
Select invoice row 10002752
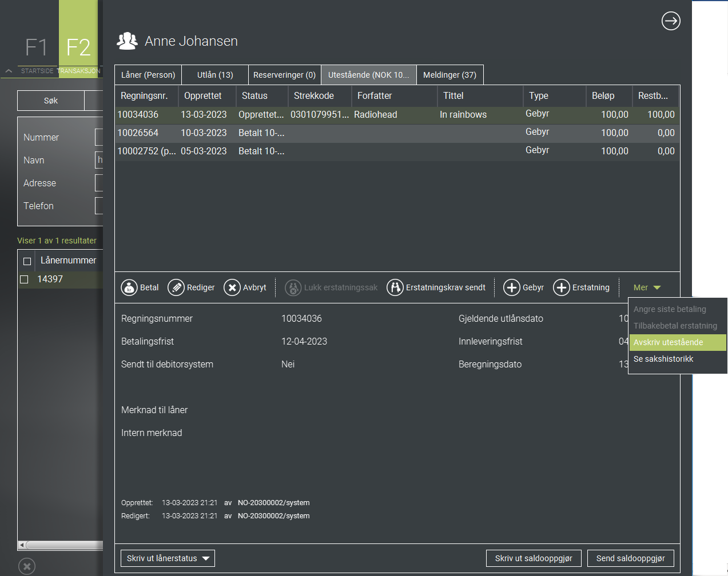pos(397,151)
